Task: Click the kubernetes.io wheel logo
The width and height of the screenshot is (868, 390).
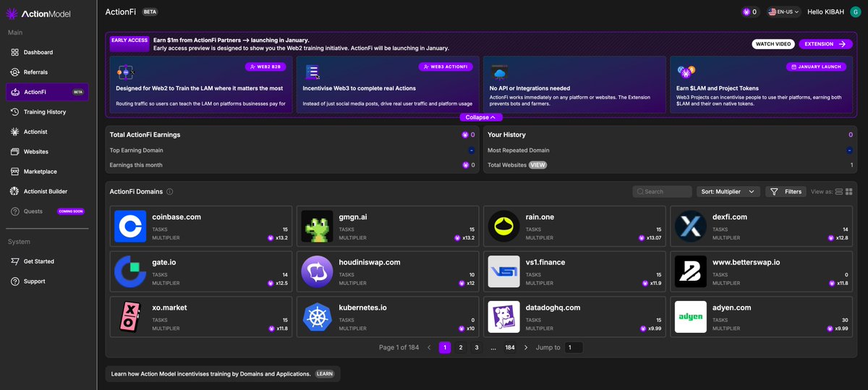Action: point(317,317)
